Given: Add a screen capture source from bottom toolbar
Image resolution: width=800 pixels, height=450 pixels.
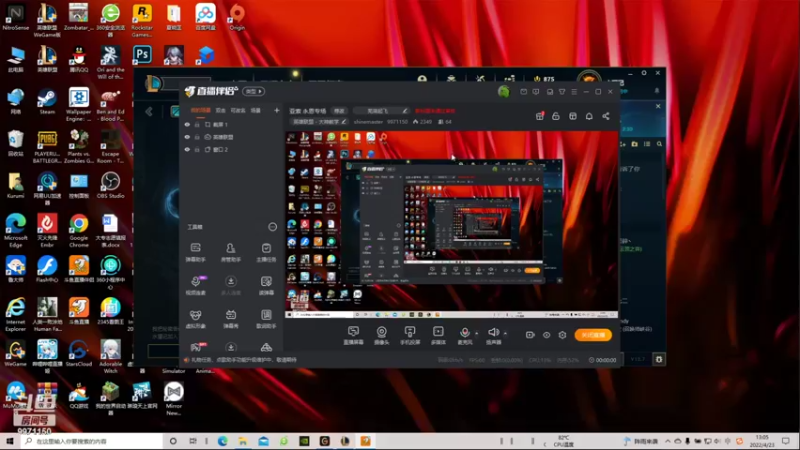Looking at the screenshot, I should point(353,335).
